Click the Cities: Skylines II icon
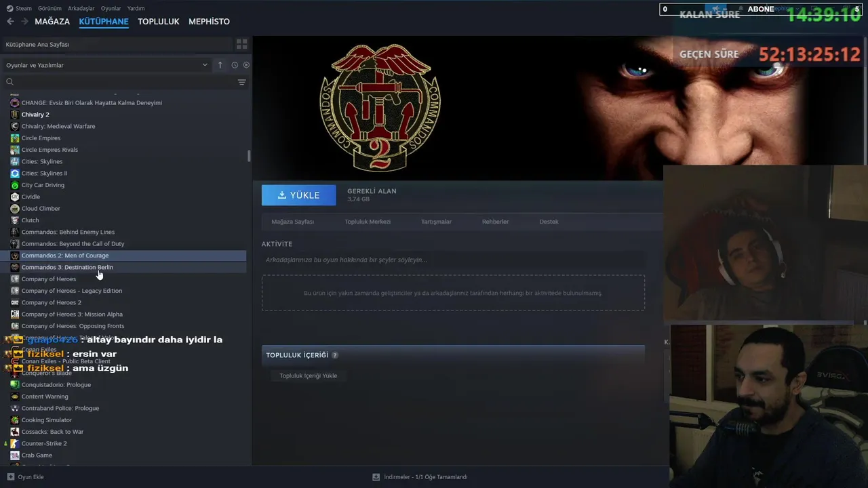Screen dimensions: 868x488 coord(15,174)
